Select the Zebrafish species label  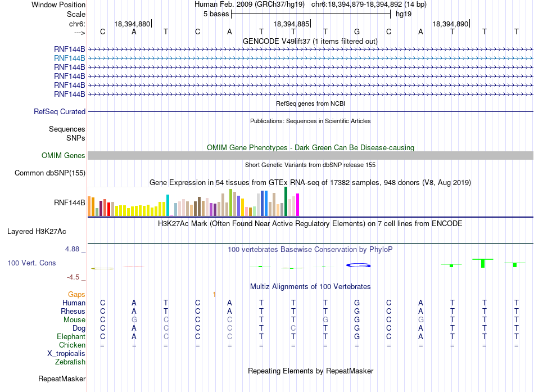[x=70, y=362]
